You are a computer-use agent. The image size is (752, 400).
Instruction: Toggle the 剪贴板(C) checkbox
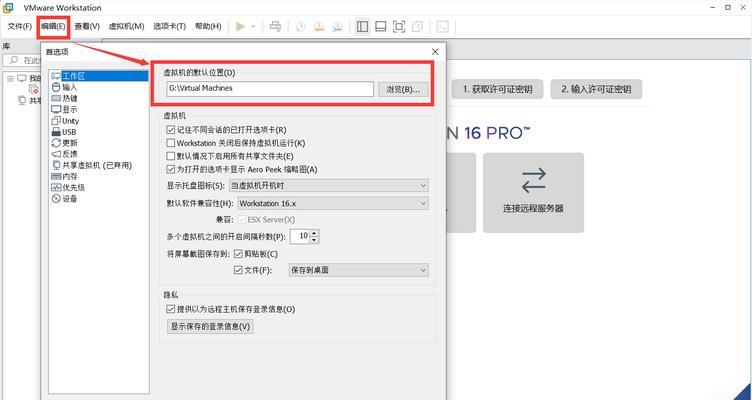[239, 254]
